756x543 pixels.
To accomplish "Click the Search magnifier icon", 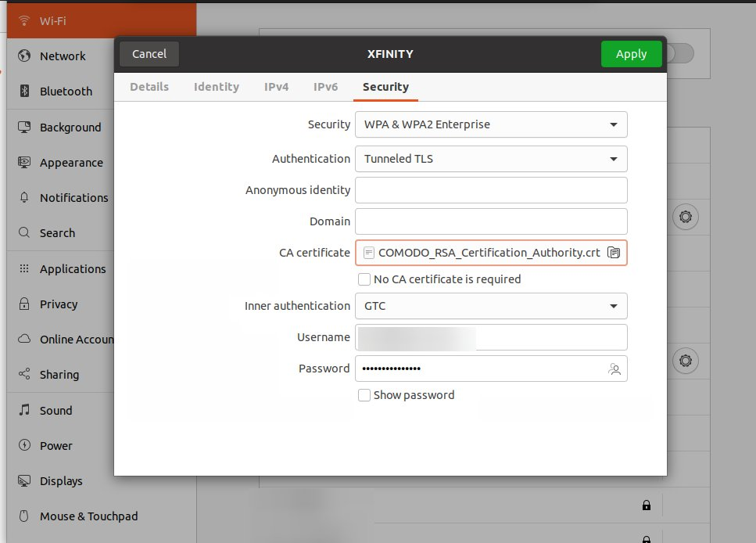I will click(24, 232).
